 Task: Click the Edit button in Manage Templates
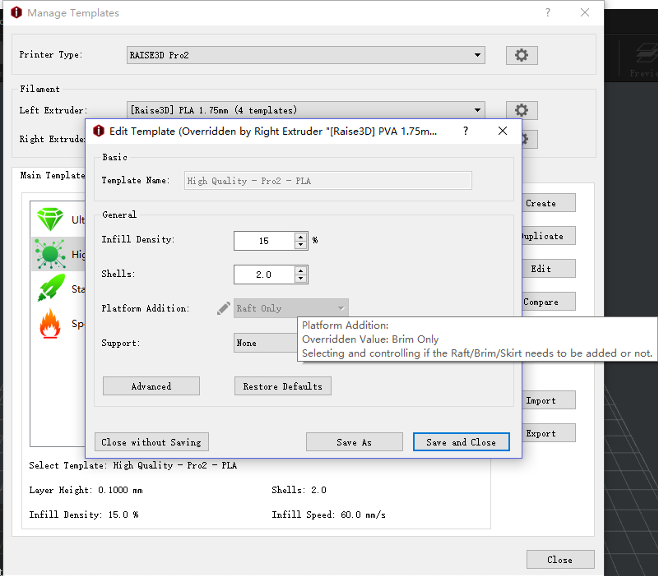(549, 268)
